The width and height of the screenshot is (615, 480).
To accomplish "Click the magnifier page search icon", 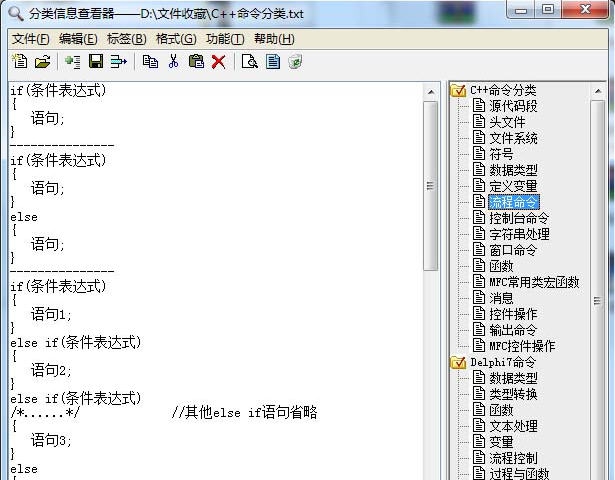I will pos(249,62).
